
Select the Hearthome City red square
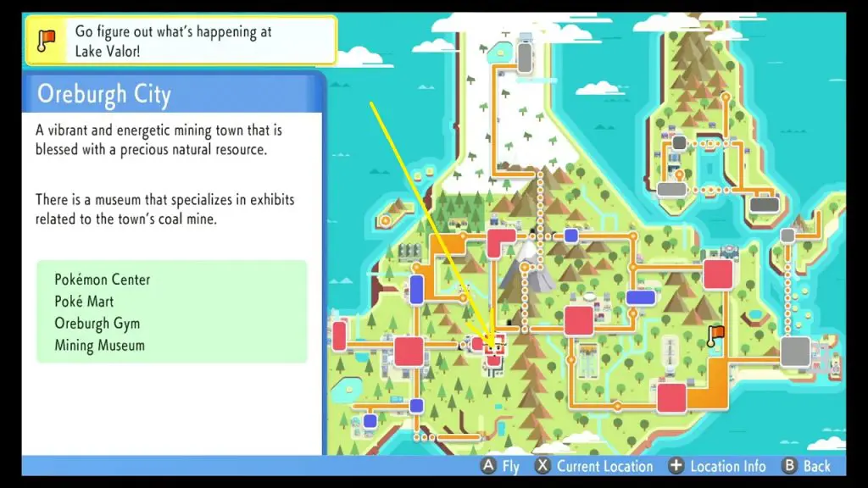coord(579,320)
